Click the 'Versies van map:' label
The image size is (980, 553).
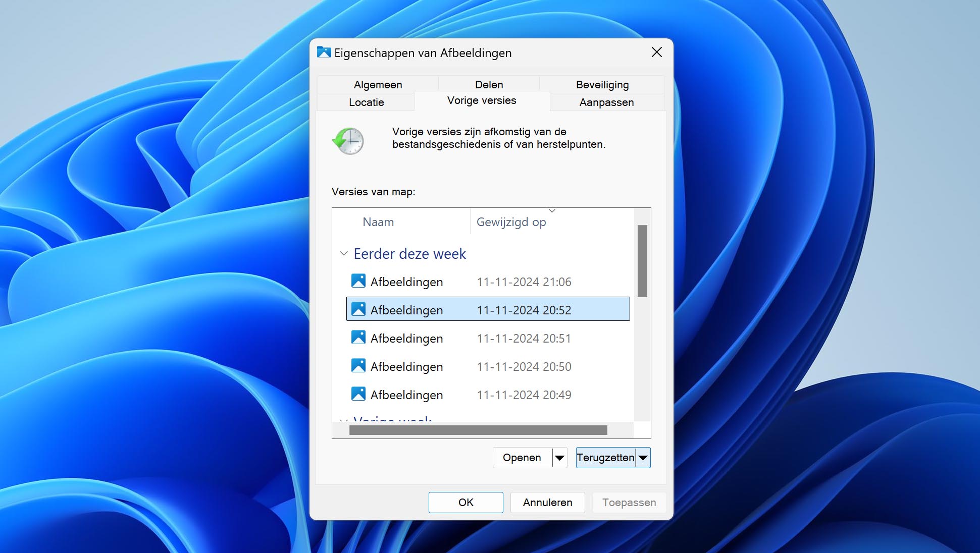click(x=373, y=192)
